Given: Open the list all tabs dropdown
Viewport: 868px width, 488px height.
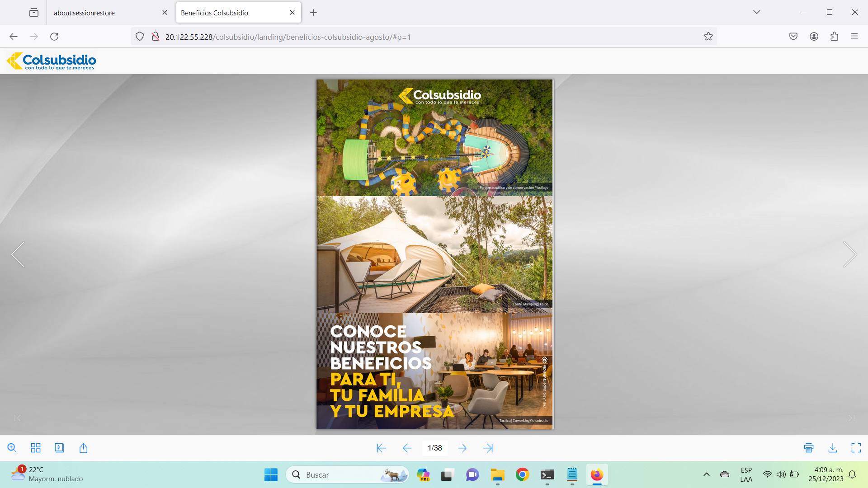Looking at the screenshot, I should [757, 12].
